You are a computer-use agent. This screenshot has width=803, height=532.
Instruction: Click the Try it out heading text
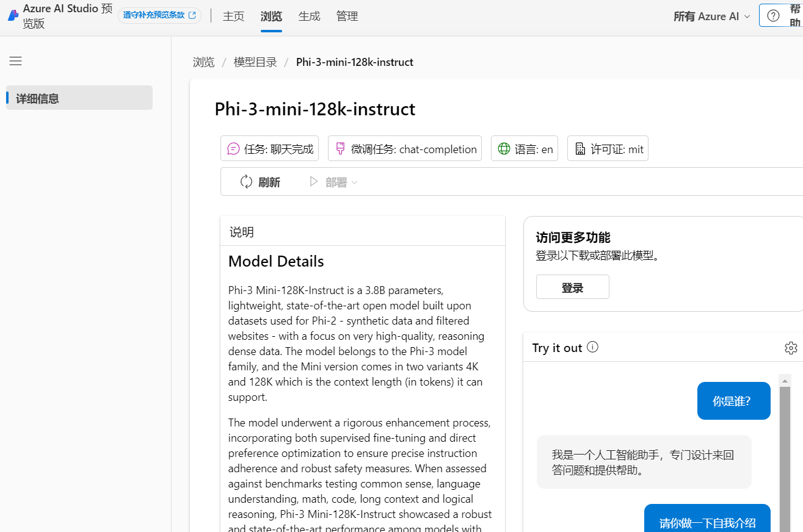557,348
